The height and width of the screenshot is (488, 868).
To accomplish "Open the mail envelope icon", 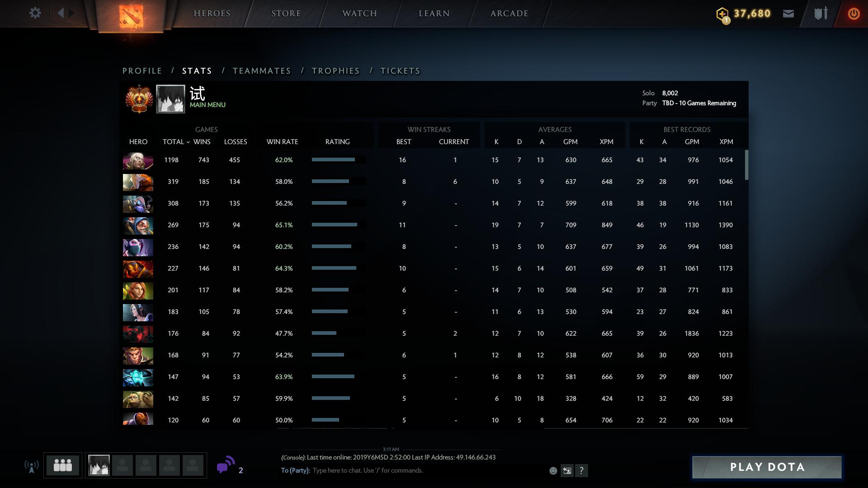I will (788, 14).
